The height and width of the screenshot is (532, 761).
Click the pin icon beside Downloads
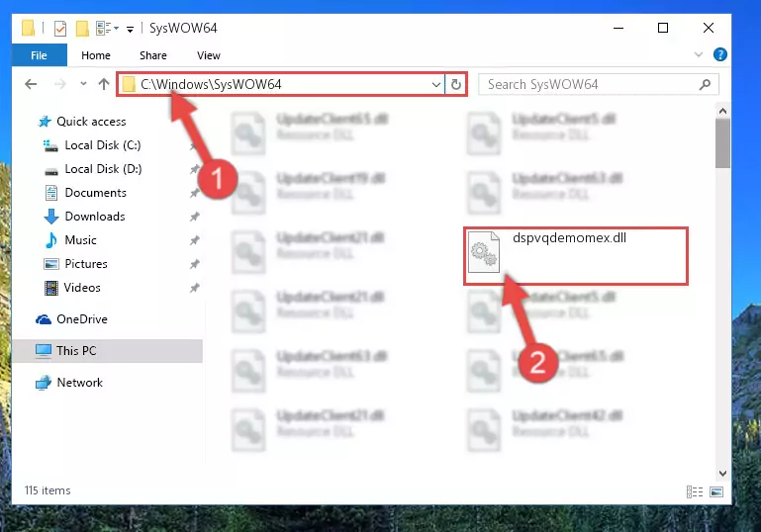[195, 217]
